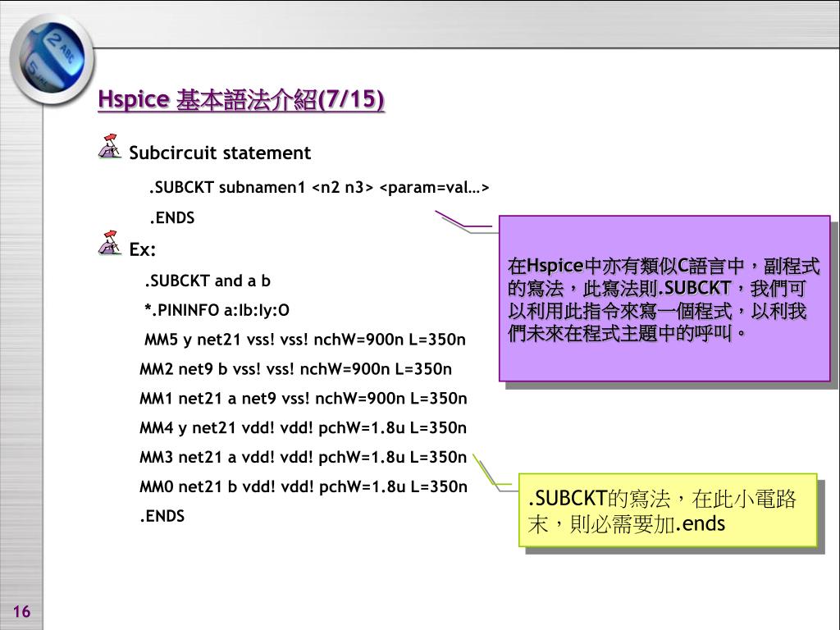Select the '.SUBCKT subnamen1 <n2 n3>' syntax line
Screen dimensions: 840x630
click(x=319, y=188)
